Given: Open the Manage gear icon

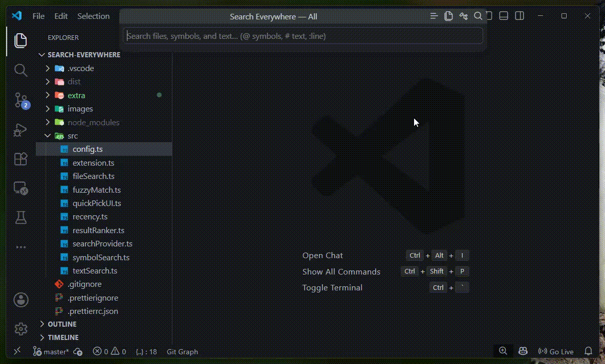Looking at the screenshot, I should (x=21, y=329).
